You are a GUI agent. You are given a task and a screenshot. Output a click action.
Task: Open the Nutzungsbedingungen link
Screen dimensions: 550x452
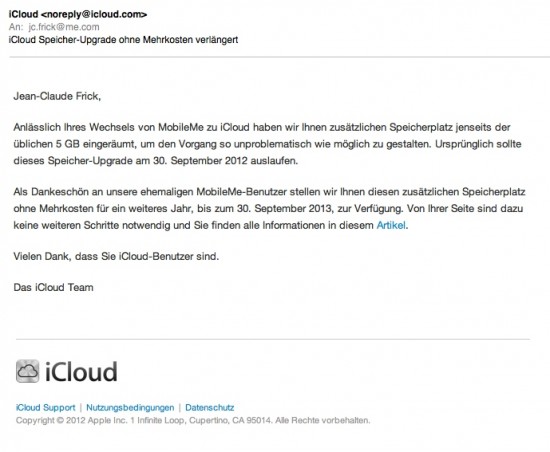point(130,407)
